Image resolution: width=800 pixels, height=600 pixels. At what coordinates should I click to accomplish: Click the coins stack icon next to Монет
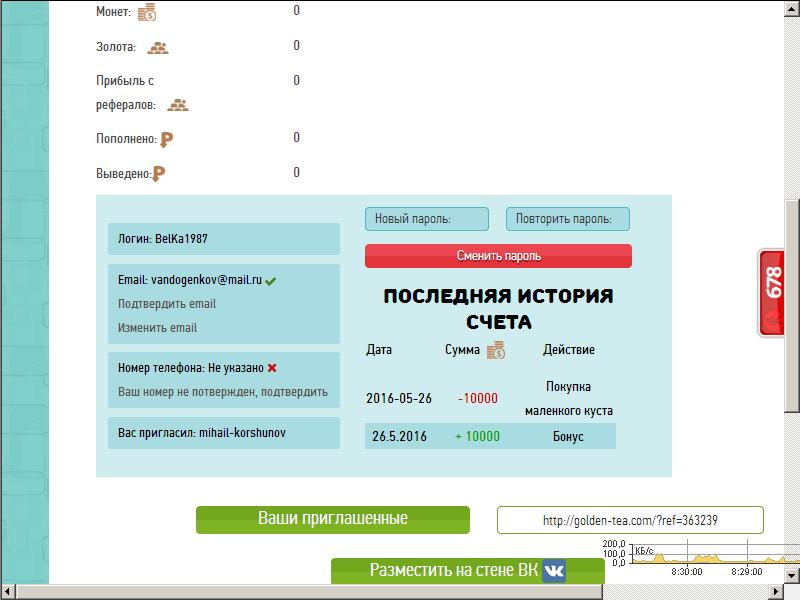click(147, 12)
